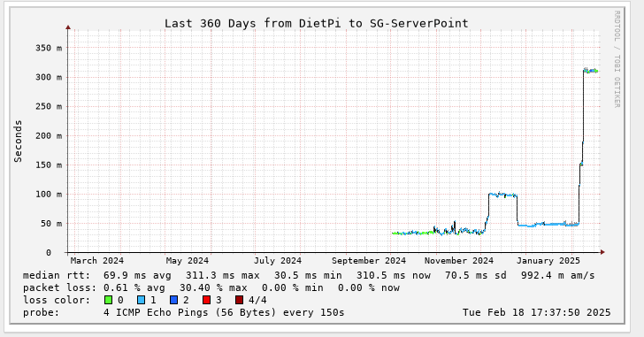Click the '69.9 ms avg' median rtt value
Screen dimensions: 644x337
(x=137, y=275)
